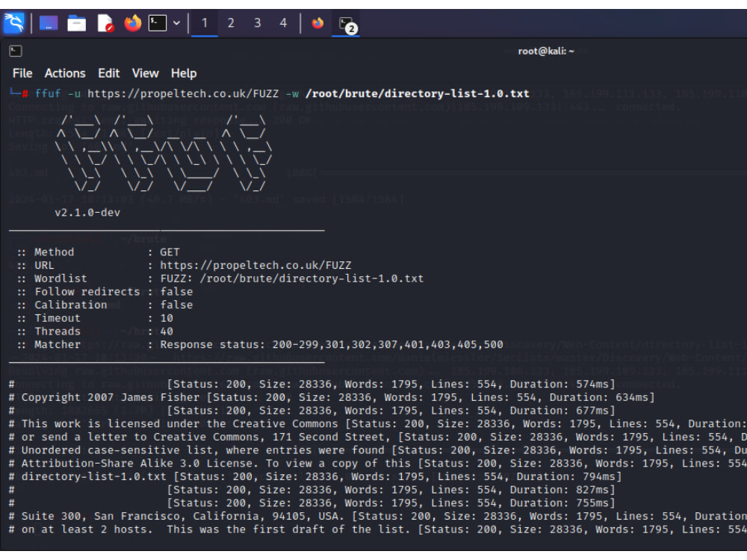
Task: Open the Help menu
Action: [x=183, y=73]
